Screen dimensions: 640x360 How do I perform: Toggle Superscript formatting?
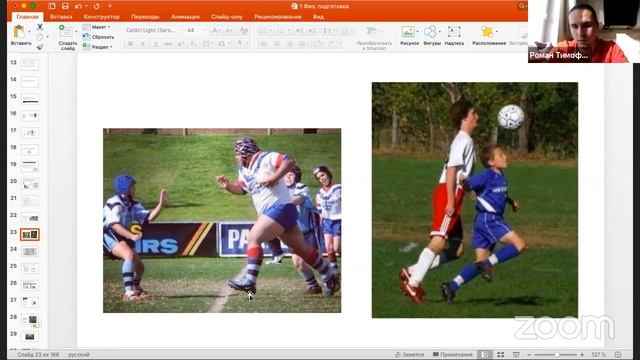pos(181,43)
